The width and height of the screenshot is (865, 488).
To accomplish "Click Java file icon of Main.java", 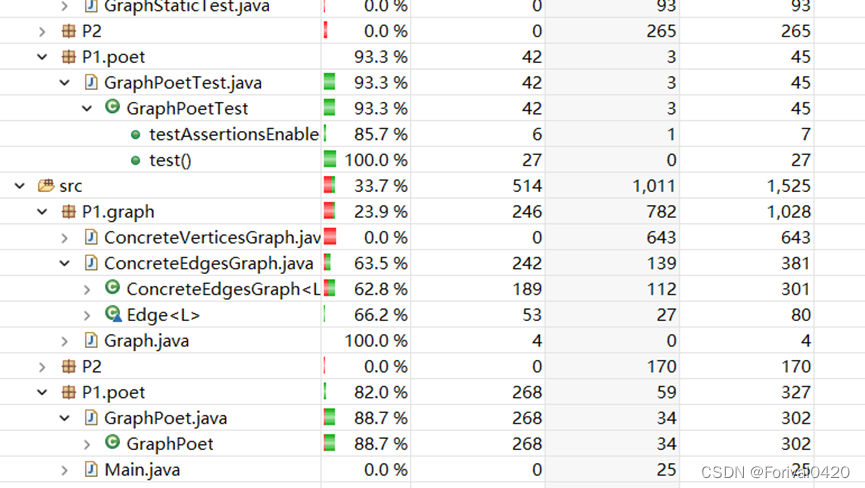I will [x=91, y=469].
